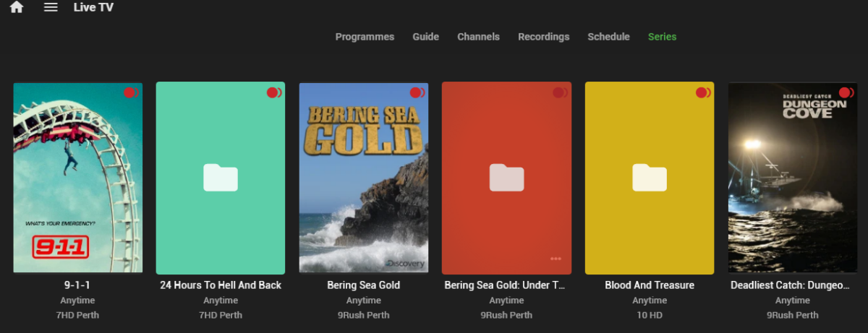Click the "9-1-1" series title text
The image size is (868, 333).
point(77,285)
